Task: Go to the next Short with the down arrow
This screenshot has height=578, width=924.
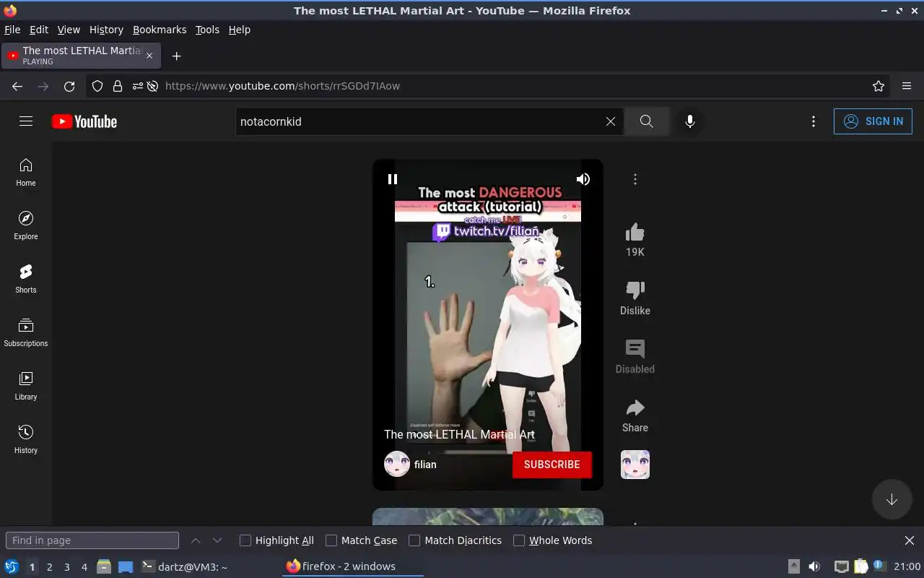Action: (892, 499)
